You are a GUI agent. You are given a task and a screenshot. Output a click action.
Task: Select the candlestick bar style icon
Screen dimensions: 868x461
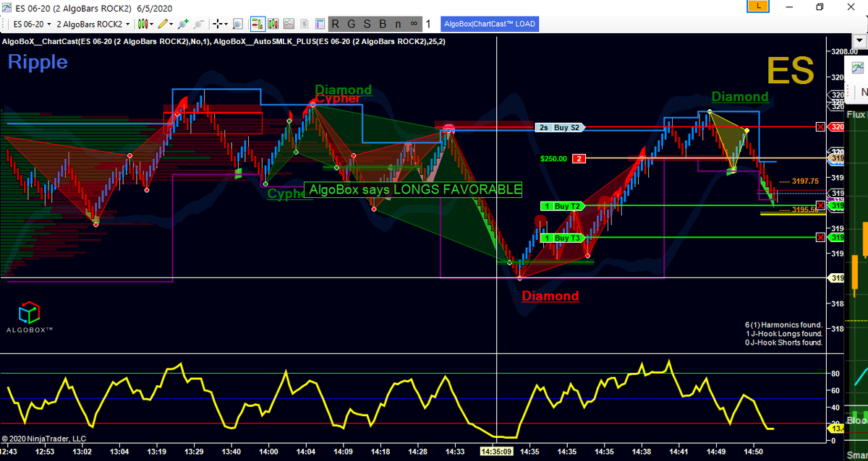[x=142, y=23]
